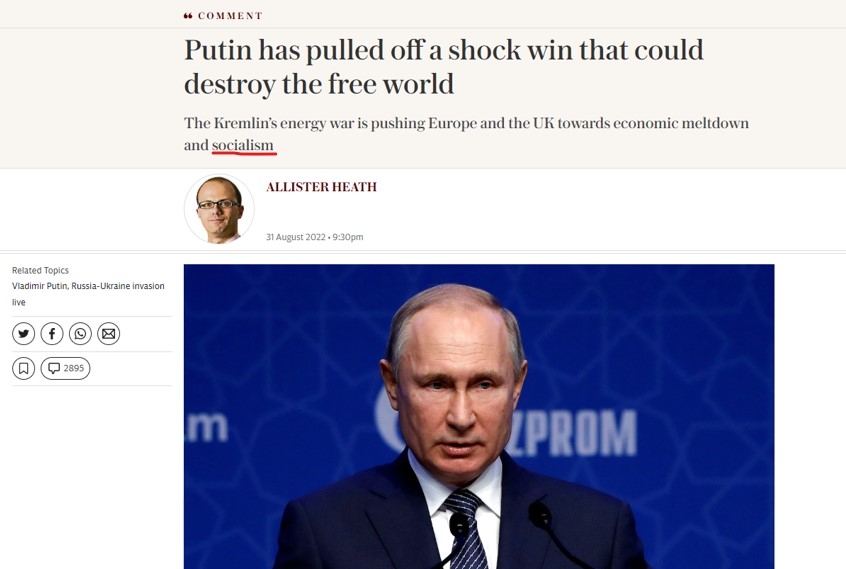846x569 pixels.
Task: Click the main Putin Gazprom photo
Action: (479, 416)
